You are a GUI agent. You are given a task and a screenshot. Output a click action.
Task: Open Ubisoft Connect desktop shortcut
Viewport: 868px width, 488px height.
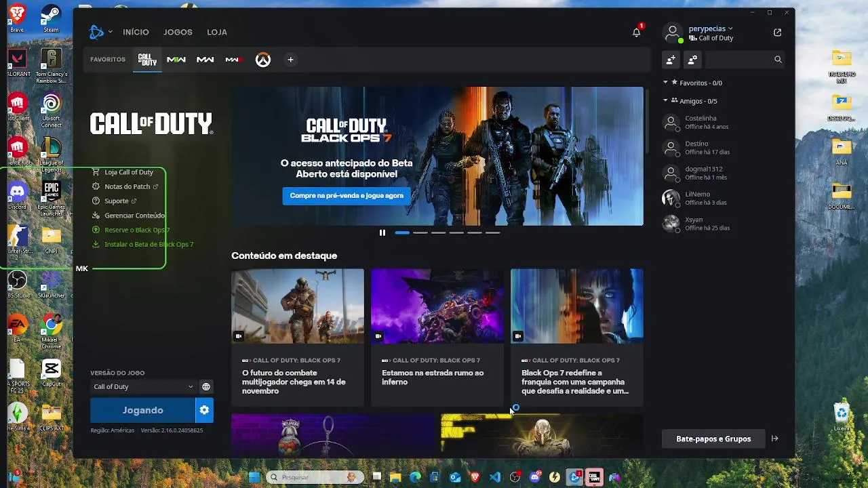coord(51,110)
